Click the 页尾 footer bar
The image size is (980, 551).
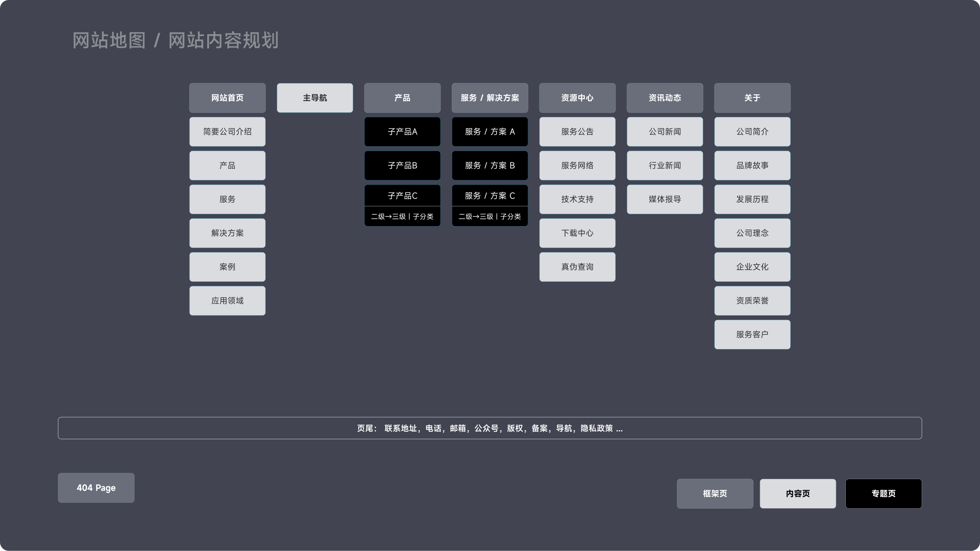[490, 428]
